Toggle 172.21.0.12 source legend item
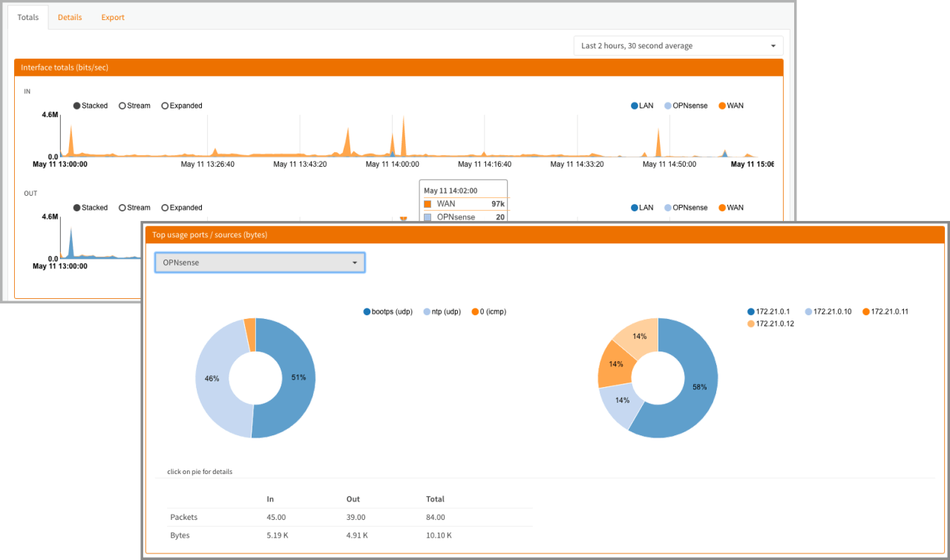Screen dimensions: 950x560 (x=770, y=324)
